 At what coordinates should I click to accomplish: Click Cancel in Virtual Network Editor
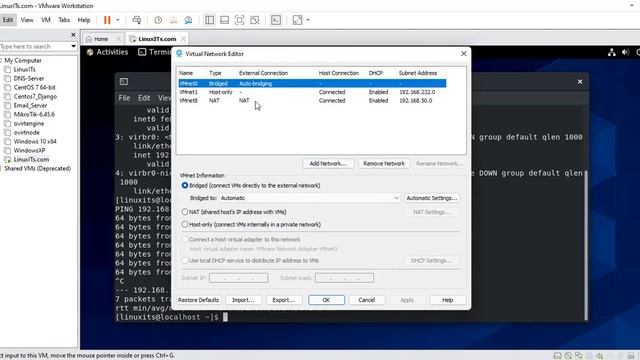(367, 300)
